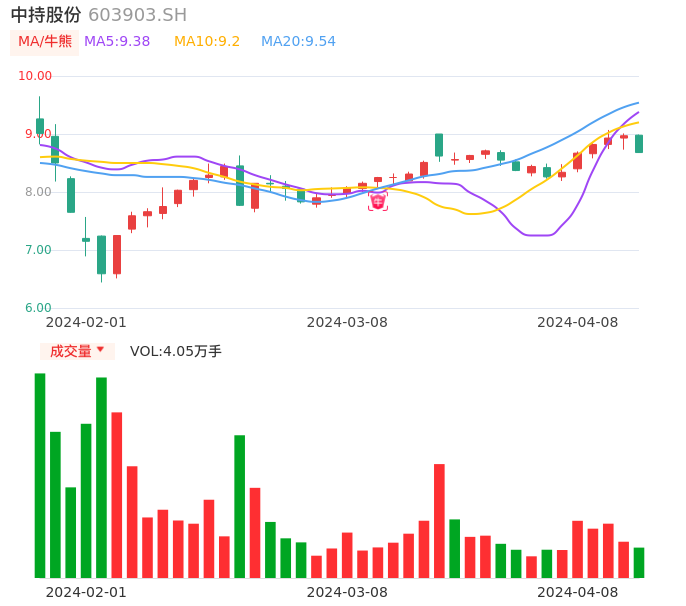Click the pink bull signal marker on chart
The image size is (686, 606).
coord(378,202)
